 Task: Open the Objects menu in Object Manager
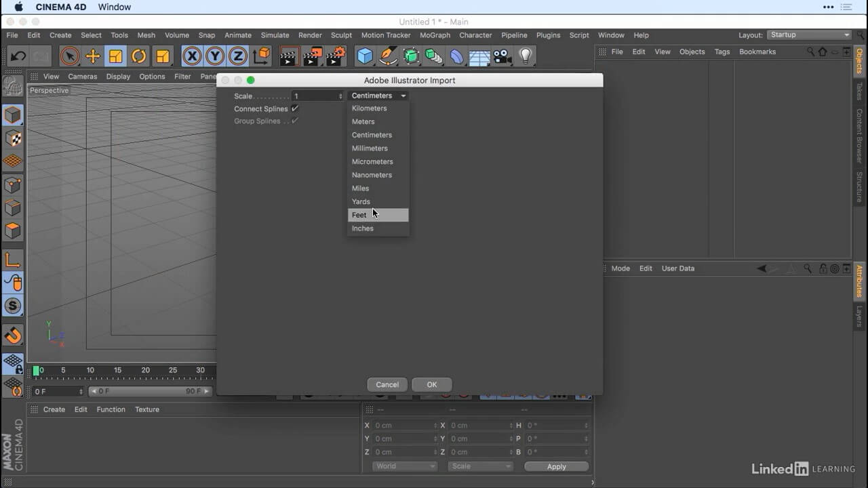(x=692, y=52)
